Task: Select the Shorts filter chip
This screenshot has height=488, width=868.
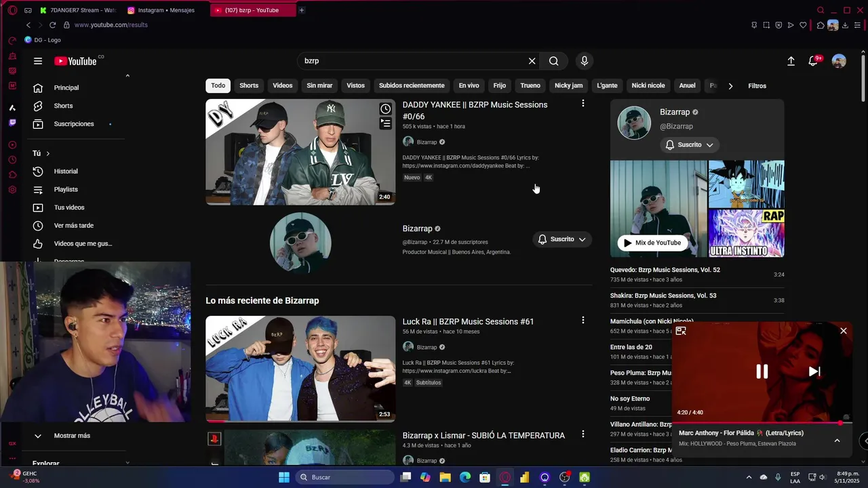Action: coord(249,86)
